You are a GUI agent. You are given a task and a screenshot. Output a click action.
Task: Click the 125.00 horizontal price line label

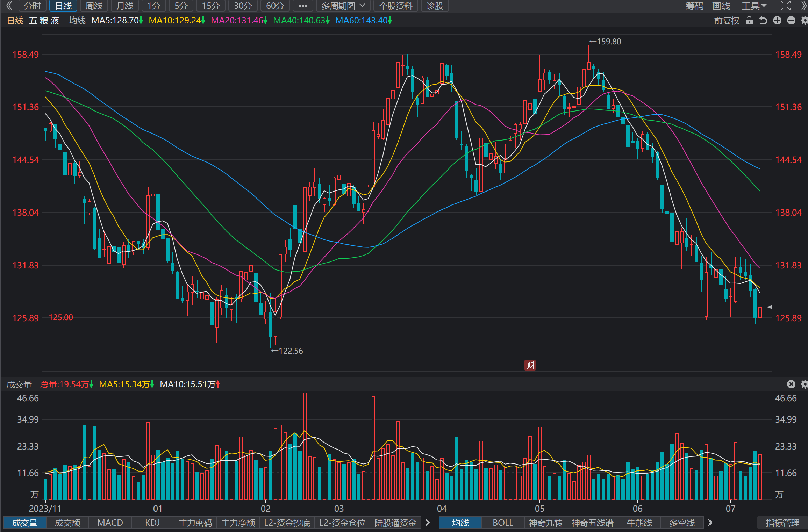[61, 317]
